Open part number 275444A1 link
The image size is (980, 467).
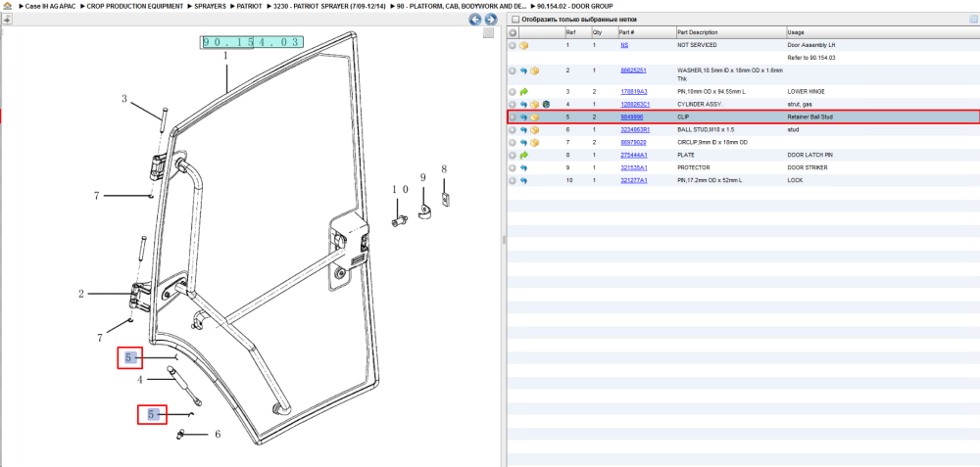coord(634,155)
